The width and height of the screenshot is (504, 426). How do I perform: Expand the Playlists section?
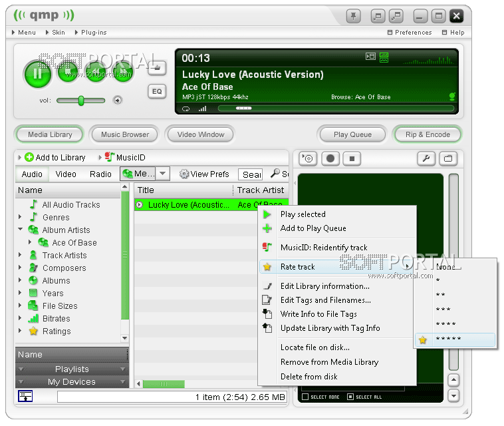(72, 369)
